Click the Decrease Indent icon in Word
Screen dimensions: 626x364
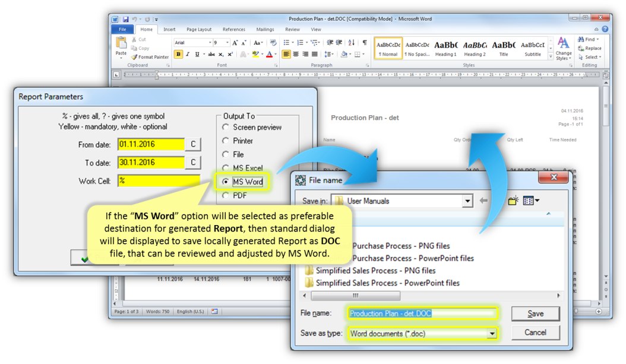[330, 43]
